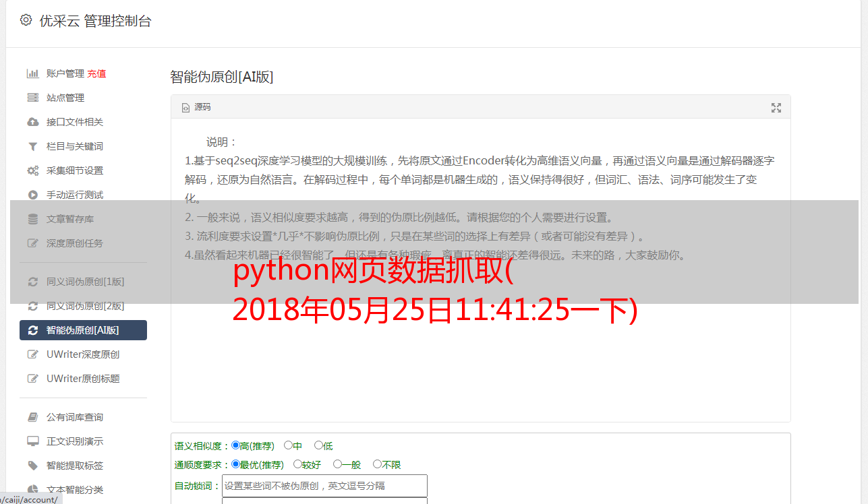Click the refresh icon for 同义词伪原创[2版]
The width and height of the screenshot is (868, 504).
click(x=32, y=306)
